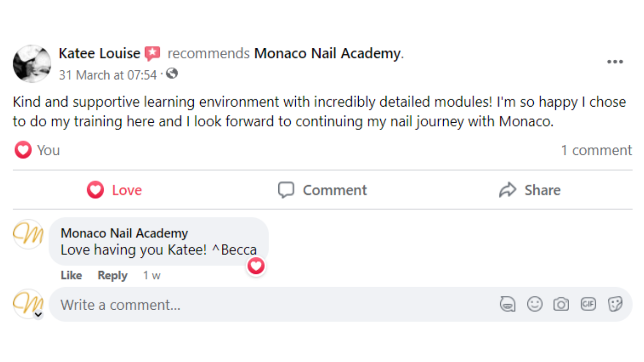View the 1 comment link
644x362 pixels.
click(x=596, y=150)
